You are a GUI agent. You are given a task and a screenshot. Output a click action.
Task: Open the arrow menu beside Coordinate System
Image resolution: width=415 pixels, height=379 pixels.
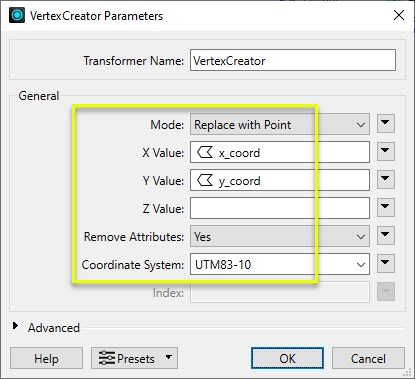pyautogui.click(x=386, y=264)
